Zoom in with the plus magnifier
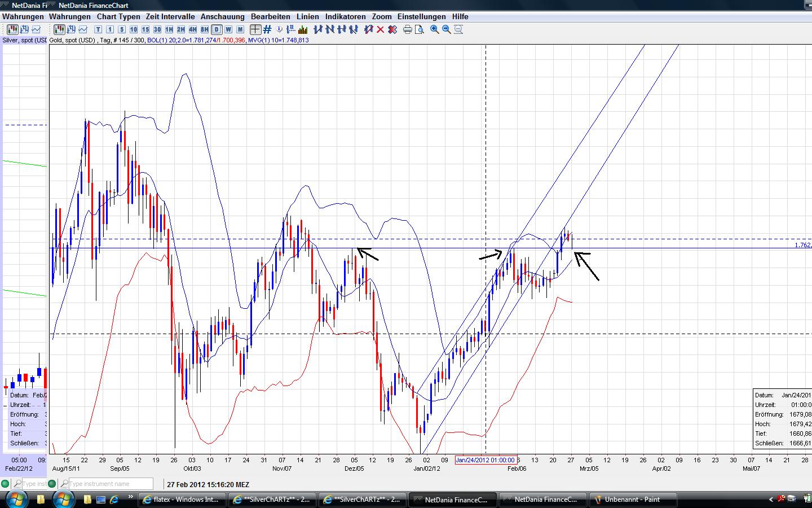 [x=434, y=29]
